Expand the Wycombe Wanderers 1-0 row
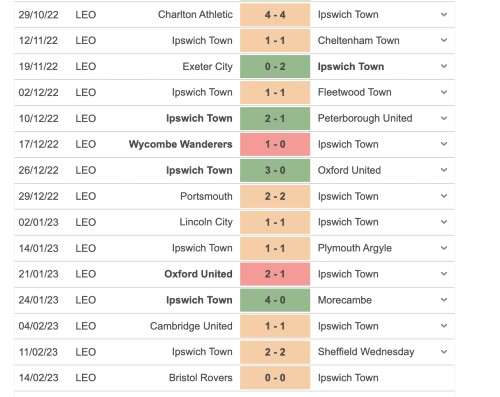The height and width of the screenshot is (397, 500). (x=444, y=144)
